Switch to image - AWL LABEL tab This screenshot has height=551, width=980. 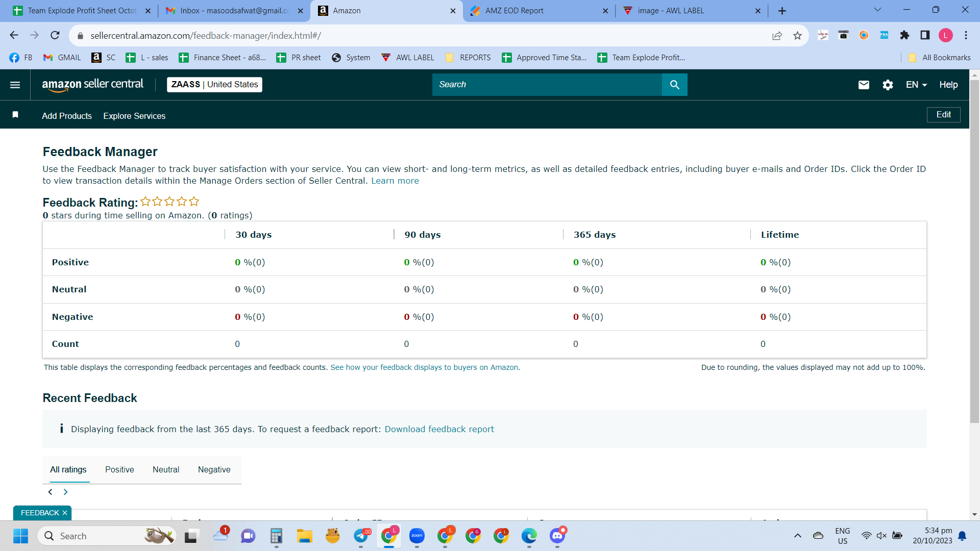coord(692,11)
